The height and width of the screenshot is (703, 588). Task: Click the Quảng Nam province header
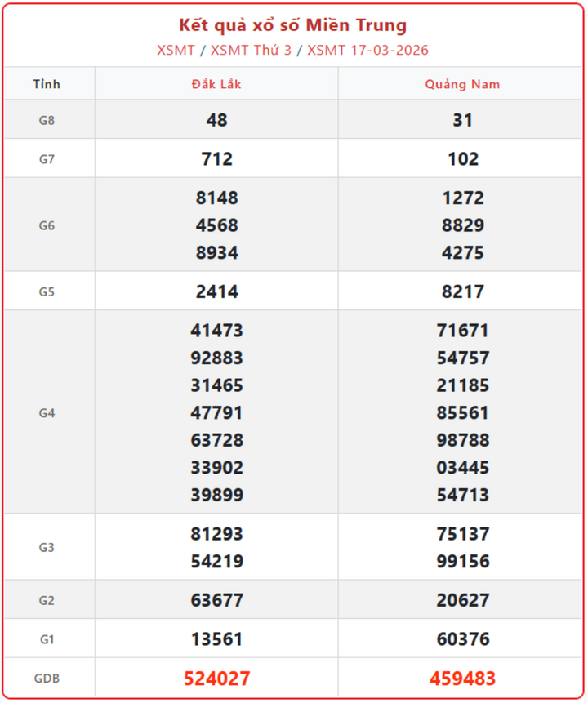[462, 84]
